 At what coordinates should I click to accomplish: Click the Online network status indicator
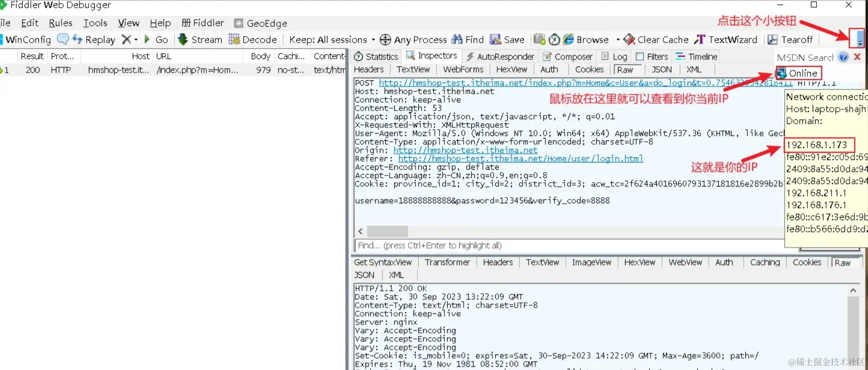(798, 73)
